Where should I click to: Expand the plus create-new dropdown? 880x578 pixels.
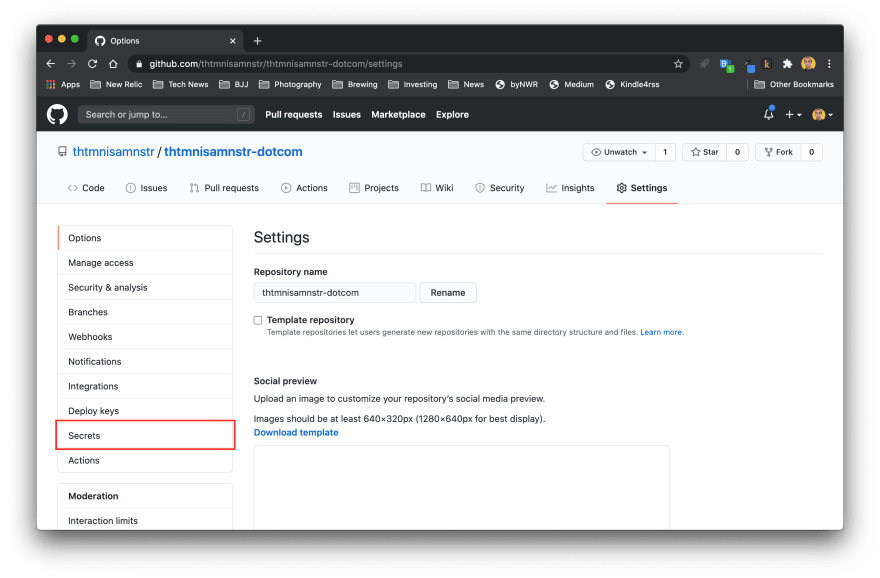[x=793, y=115]
